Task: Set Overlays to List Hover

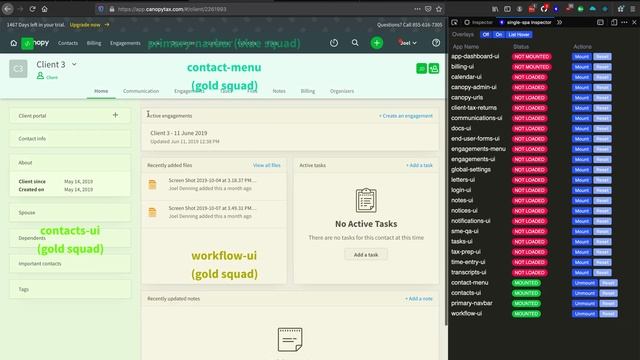Action: point(519,35)
